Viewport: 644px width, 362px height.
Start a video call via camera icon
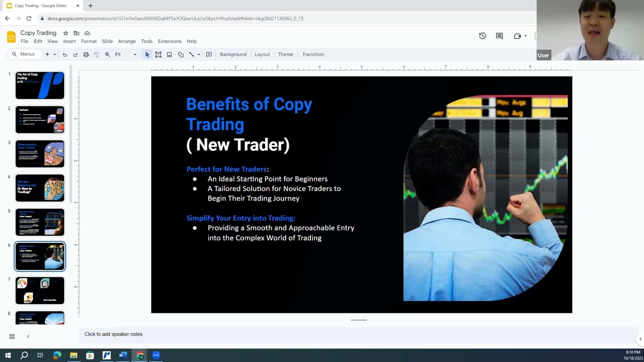click(x=517, y=36)
